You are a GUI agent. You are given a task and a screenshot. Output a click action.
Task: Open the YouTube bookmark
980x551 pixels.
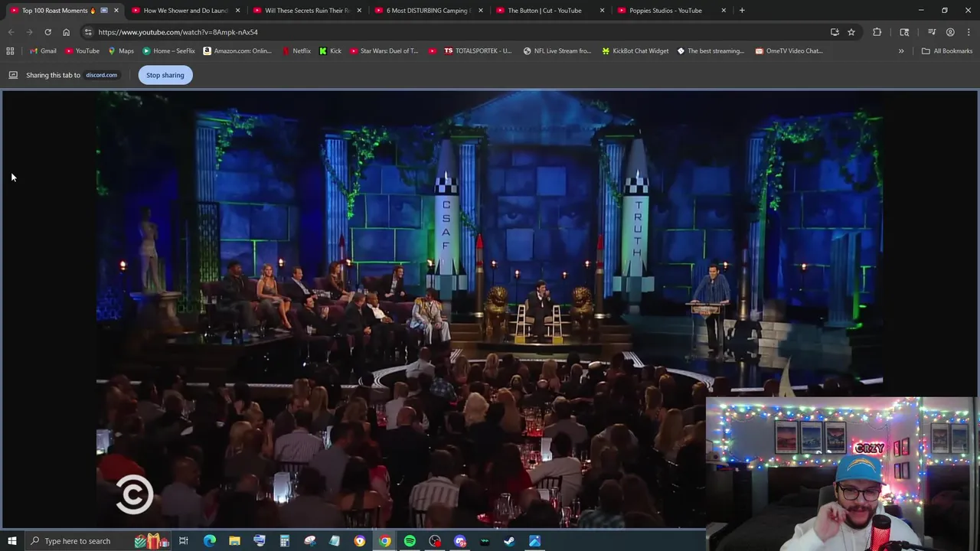82,51
